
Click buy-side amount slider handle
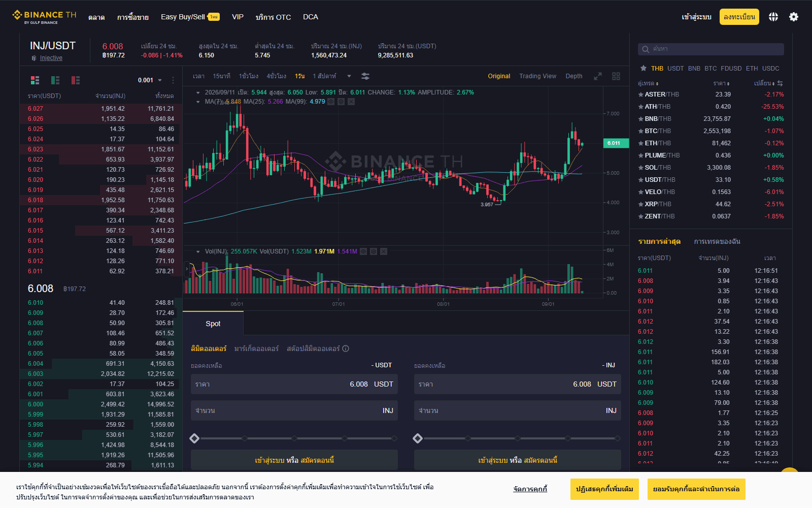tap(194, 438)
